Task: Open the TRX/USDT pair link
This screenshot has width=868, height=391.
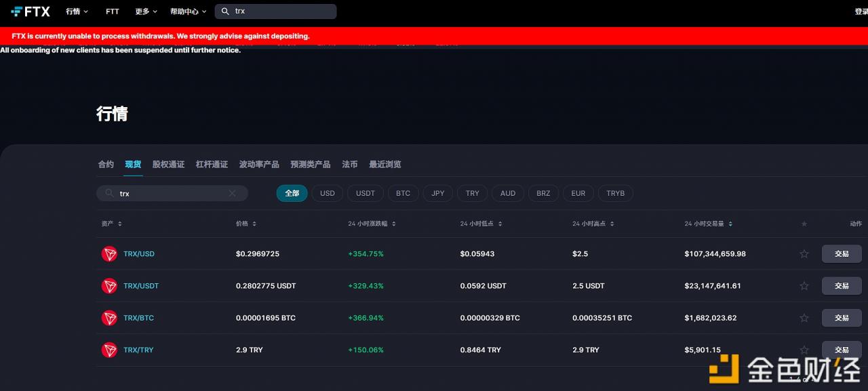Action: (141, 286)
